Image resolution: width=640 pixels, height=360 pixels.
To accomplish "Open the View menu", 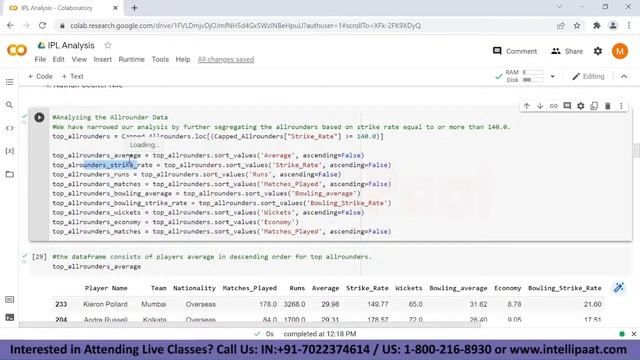I will [x=79, y=59].
